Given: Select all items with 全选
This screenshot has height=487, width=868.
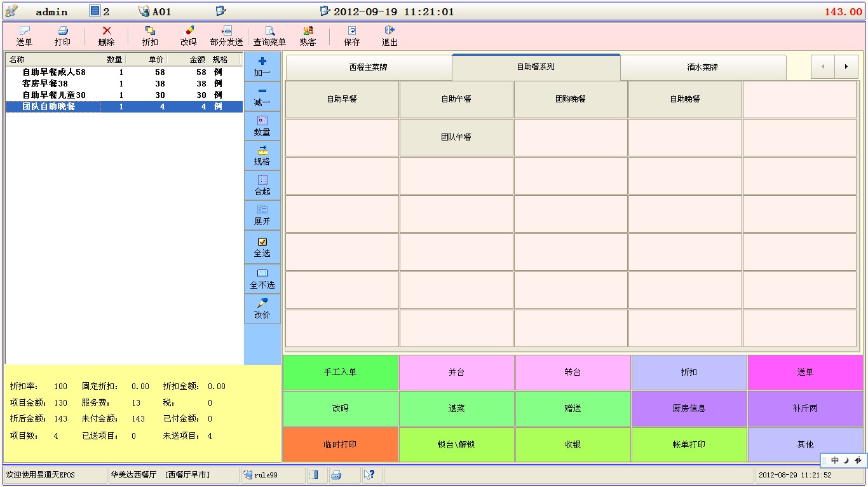Looking at the screenshot, I should tap(262, 247).
